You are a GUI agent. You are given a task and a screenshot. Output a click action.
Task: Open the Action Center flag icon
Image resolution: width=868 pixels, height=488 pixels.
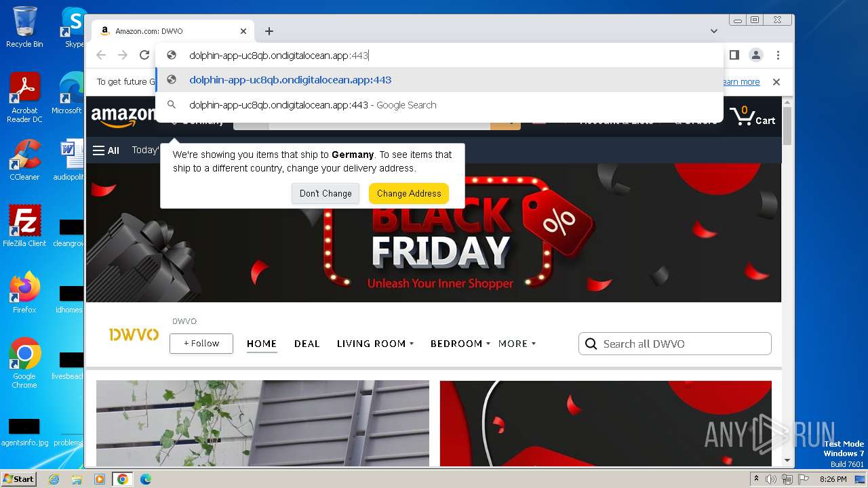coord(804,479)
